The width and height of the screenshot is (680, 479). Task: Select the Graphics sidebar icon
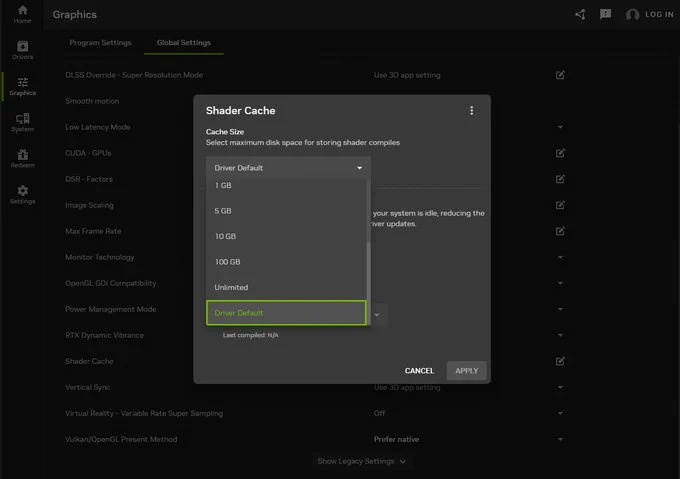point(22,86)
